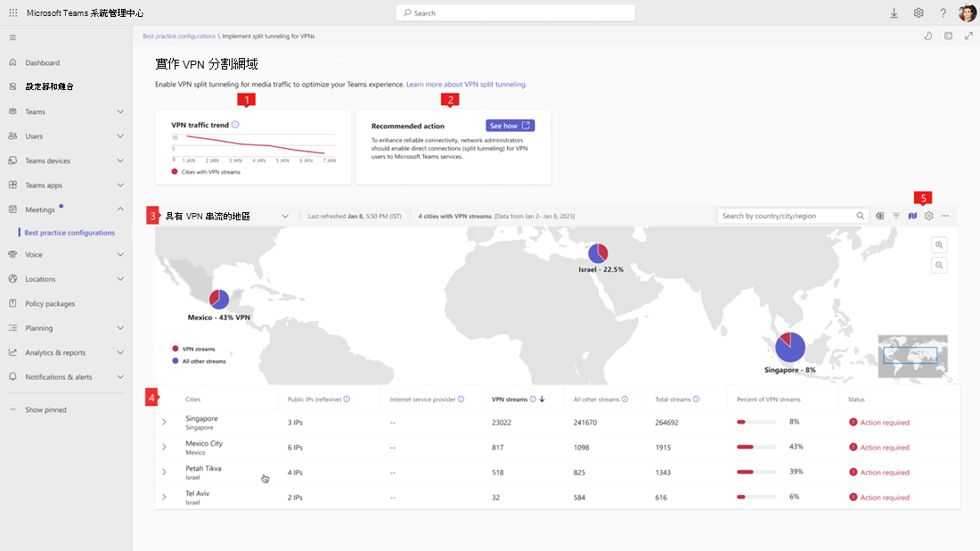Expand the Locations sidebar section
980x551 pixels.
tap(120, 279)
